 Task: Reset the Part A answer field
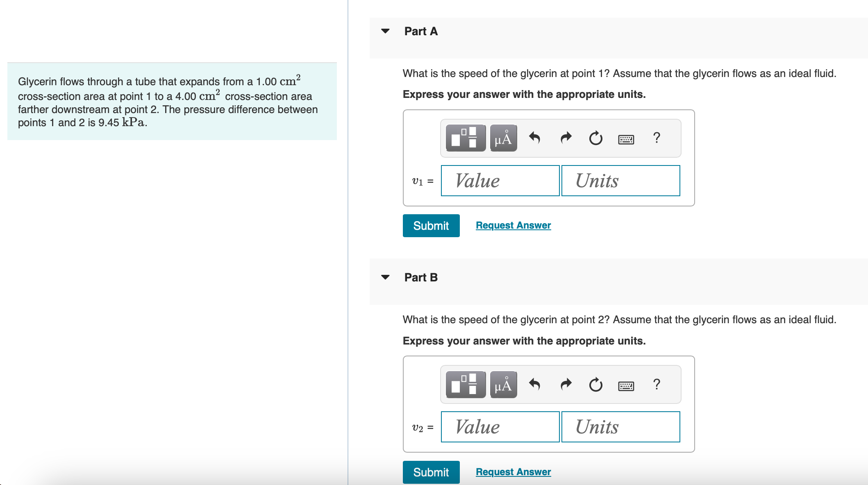click(x=595, y=138)
